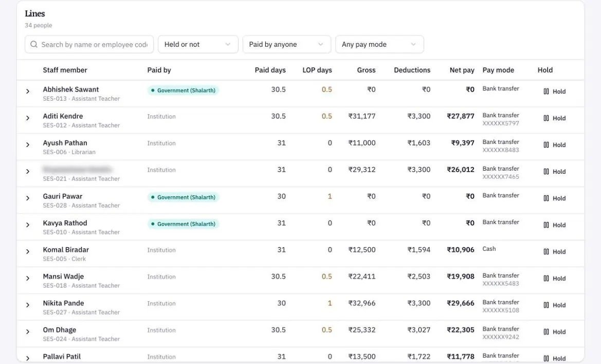Viewport: 601px width, 364px height.
Task: Hold payment for SES-021 Assistant Teacher
Action: tap(554, 172)
